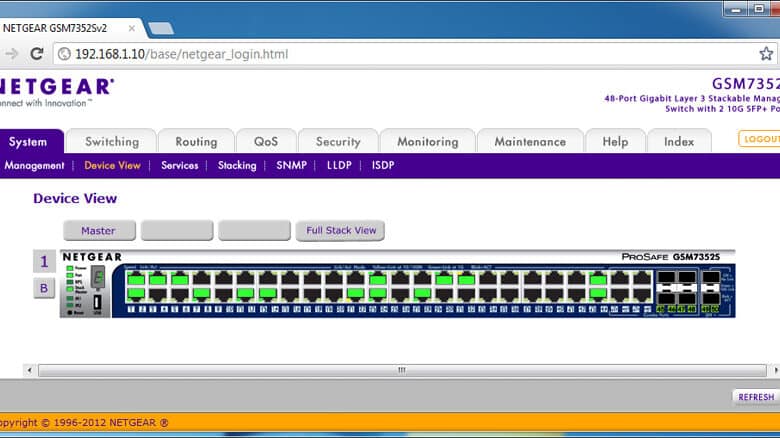Select port 31 on the switch image
780x438 pixels.
click(466, 279)
